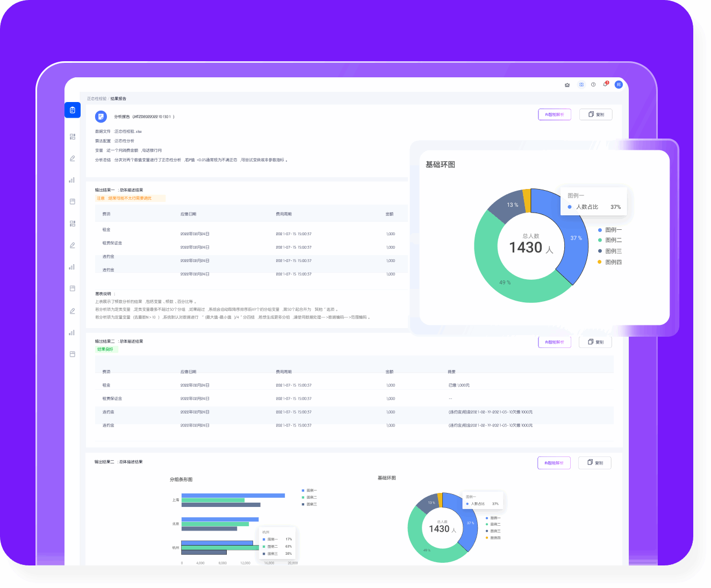Click the highlighted layout icon beside the crown
The height and width of the screenshot is (588, 711).
pyautogui.click(x=581, y=85)
